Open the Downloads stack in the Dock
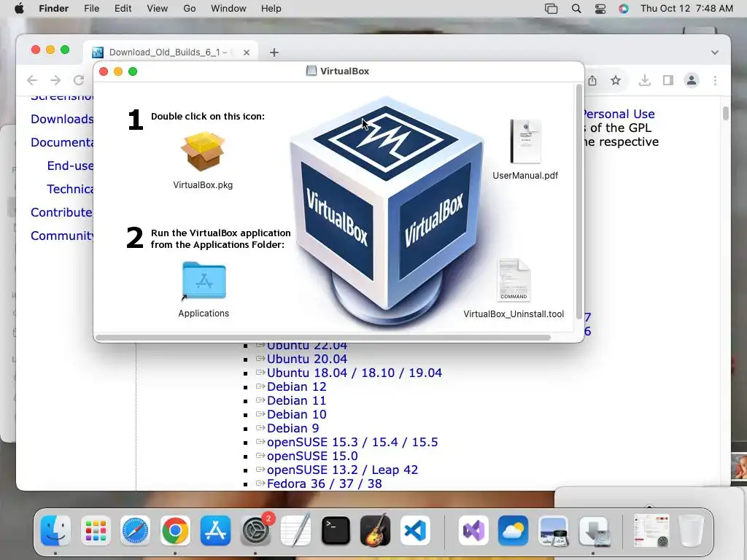747x560 pixels. 594,530
